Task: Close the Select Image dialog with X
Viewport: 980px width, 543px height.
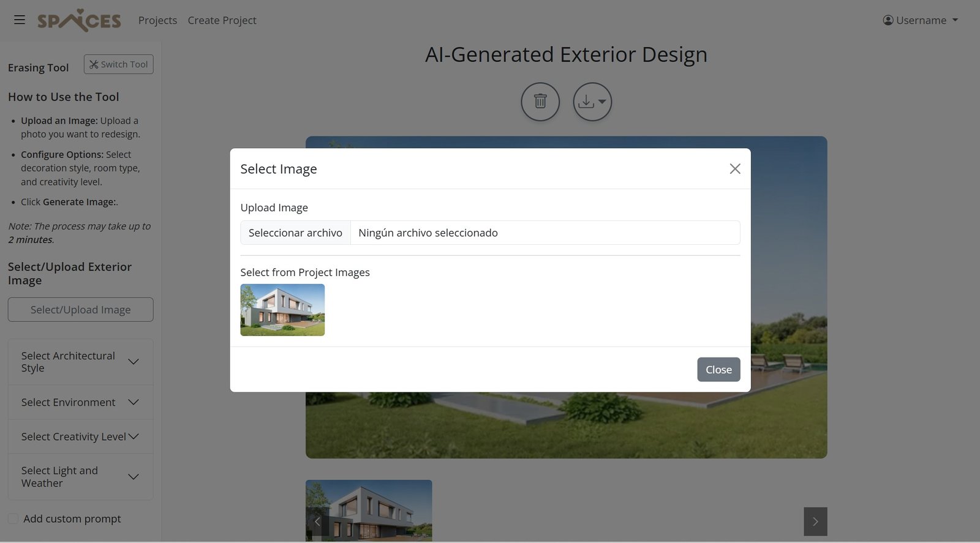Action: 735,169
